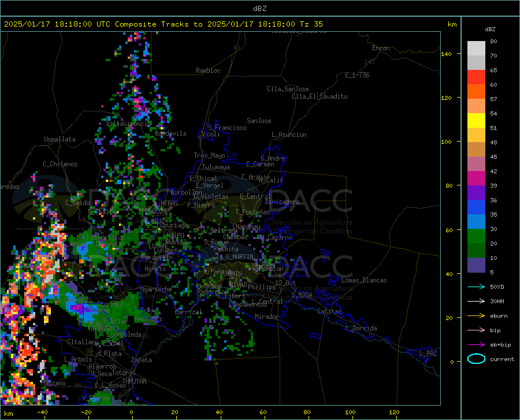Viewport: 520px width, 420px height.
Task: Select the orange 57-60 dBZ swatch
Action: tap(476, 92)
